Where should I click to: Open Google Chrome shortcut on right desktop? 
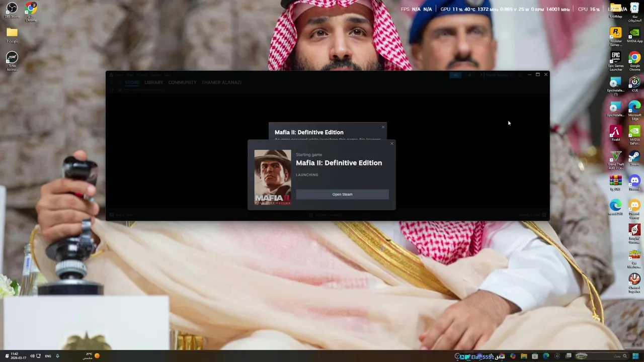pyautogui.click(x=634, y=61)
